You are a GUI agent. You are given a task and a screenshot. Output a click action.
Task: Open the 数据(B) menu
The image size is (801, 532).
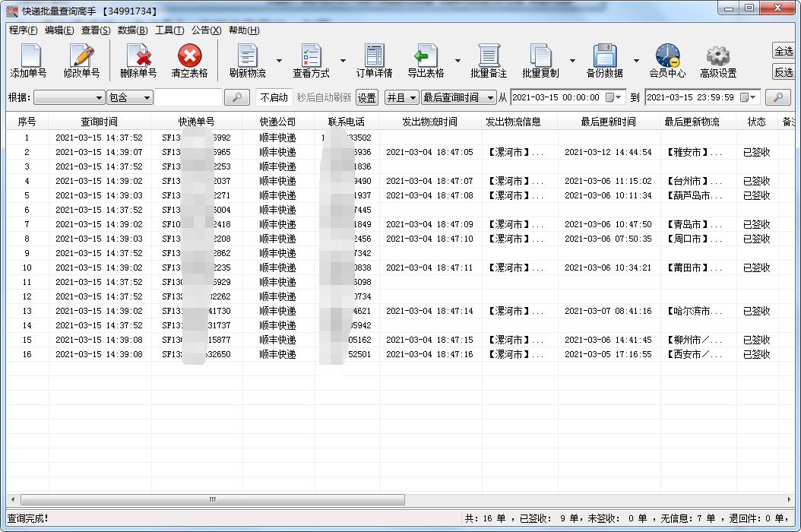132,30
